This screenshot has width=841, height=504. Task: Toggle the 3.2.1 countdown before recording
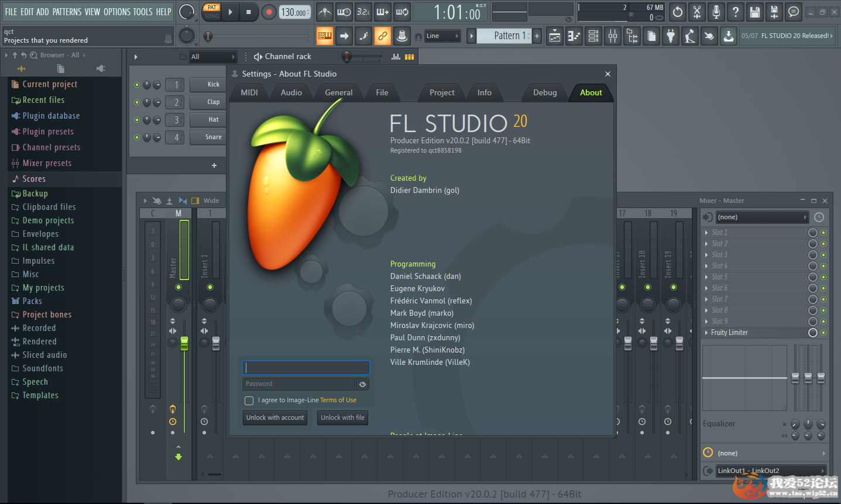tap(363, 12)
